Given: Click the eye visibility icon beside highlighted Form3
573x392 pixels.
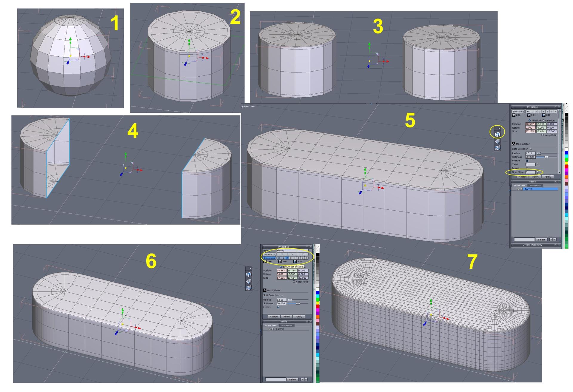Looking at the screenshot, I should 521,189.
